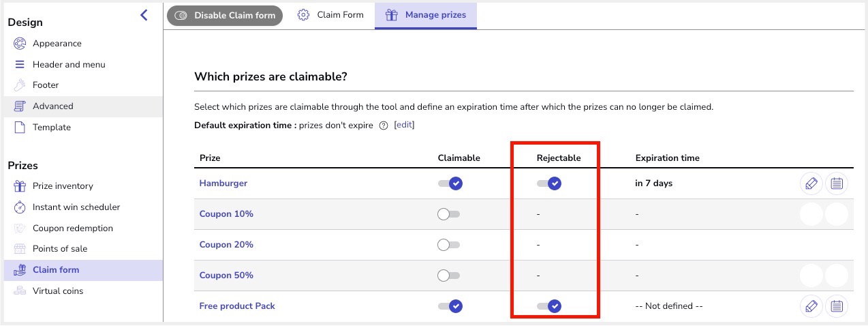Open Points of sale page
This screenshot has width=868, height=326.
pos(60,248)
